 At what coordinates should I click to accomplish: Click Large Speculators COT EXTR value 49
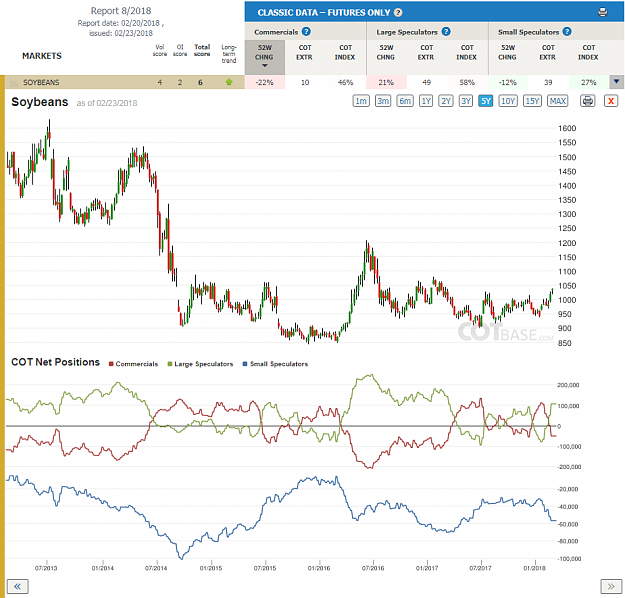coord(426,83)
